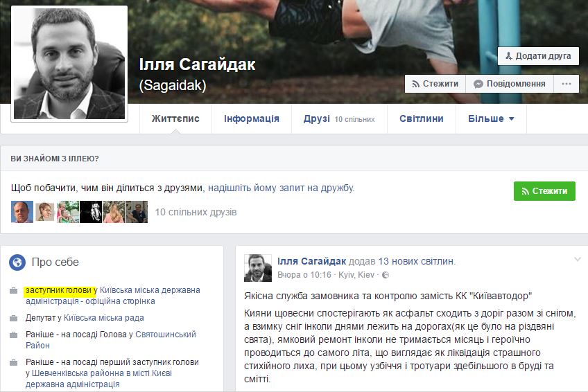Open the Київська міська рада link
588x392 pixels.
coord(104,318)
